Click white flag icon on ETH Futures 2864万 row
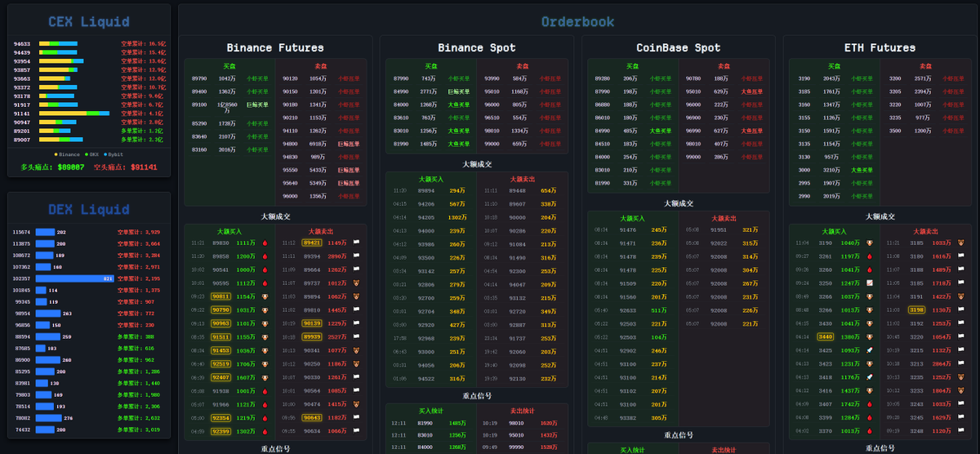The width and height of the screenshot is (980, 454). click(x=960, y=364)
